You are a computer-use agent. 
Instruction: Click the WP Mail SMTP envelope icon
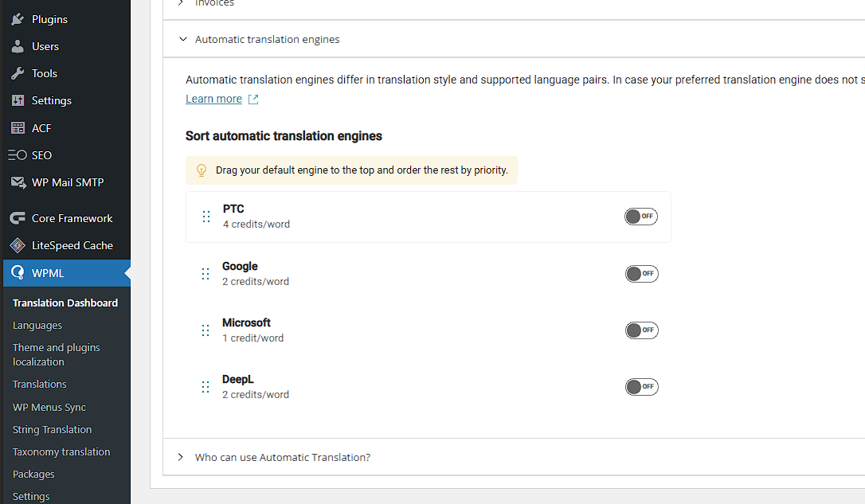tap(18, 182)
